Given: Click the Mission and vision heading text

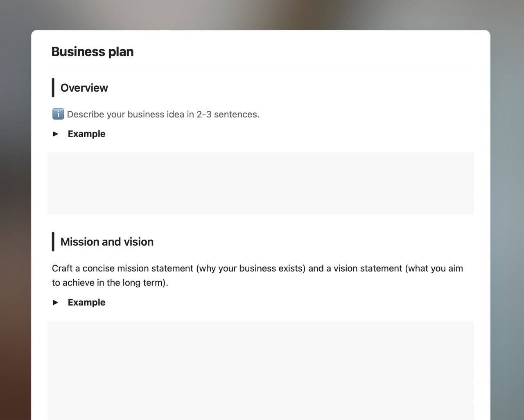Looking at the screenshot, I should point(106,242).
